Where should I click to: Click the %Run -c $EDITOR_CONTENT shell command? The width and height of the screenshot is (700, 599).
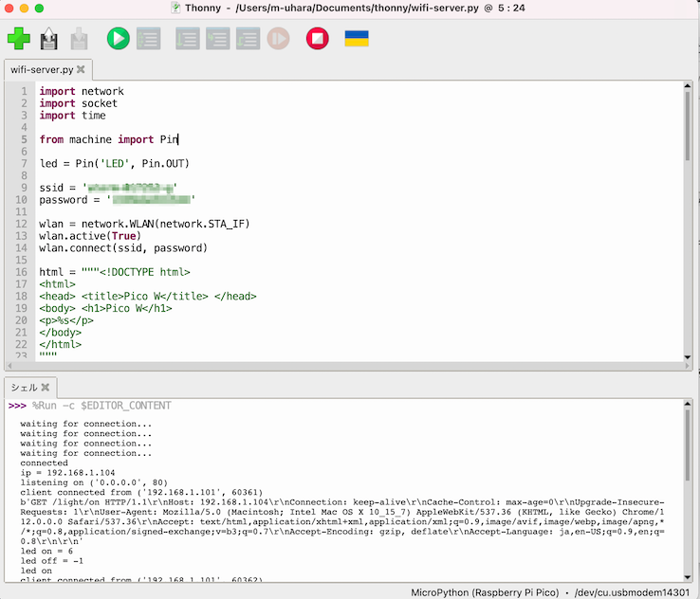(x=101, y=406)
